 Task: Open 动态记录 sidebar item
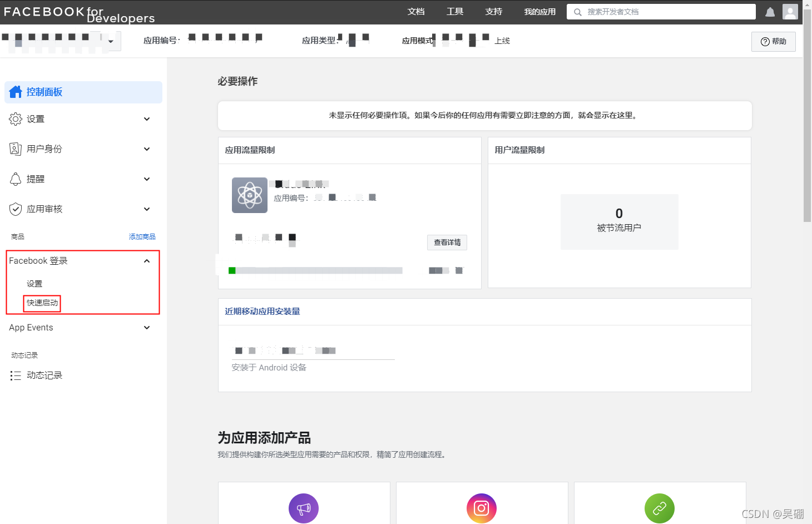44,375
